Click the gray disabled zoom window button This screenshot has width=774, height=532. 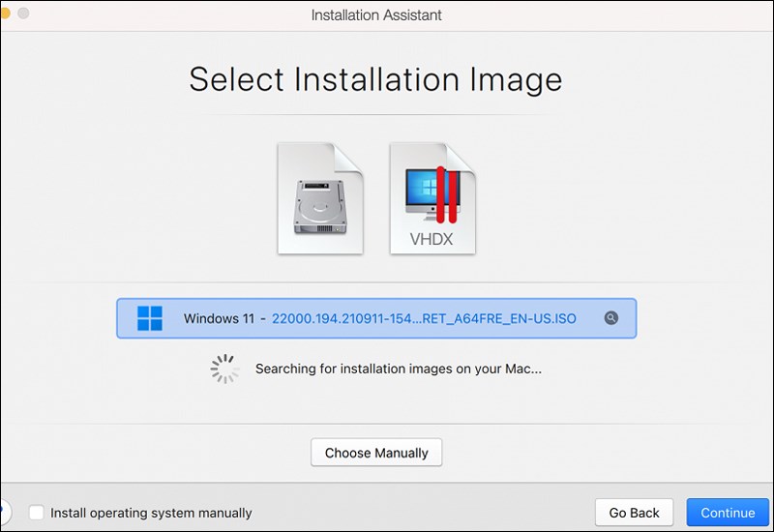(22, 14)
